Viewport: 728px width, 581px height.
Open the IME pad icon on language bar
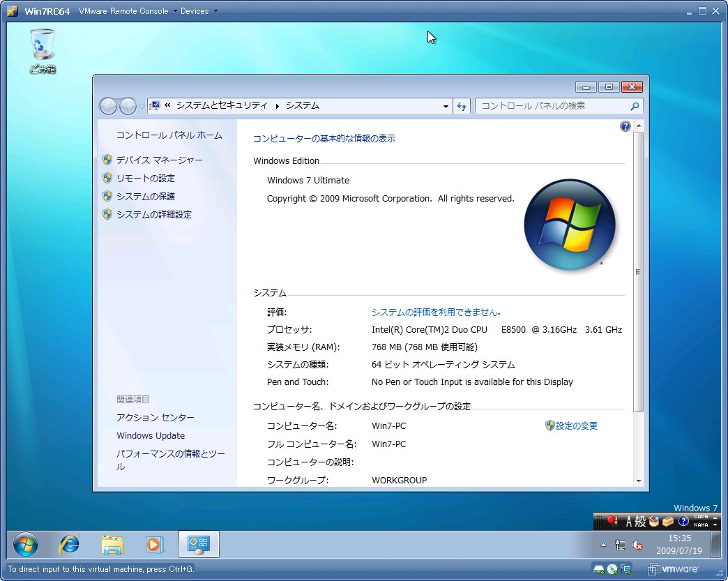tap(654, 522)
